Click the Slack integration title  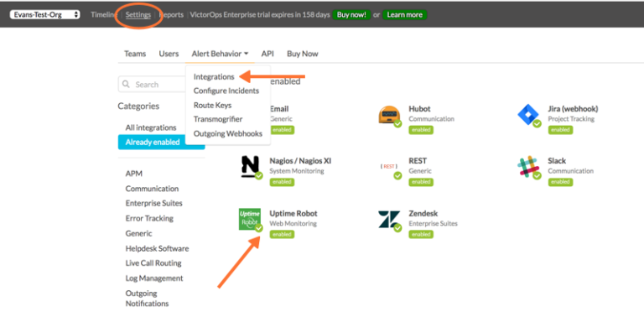click(557, 161)
